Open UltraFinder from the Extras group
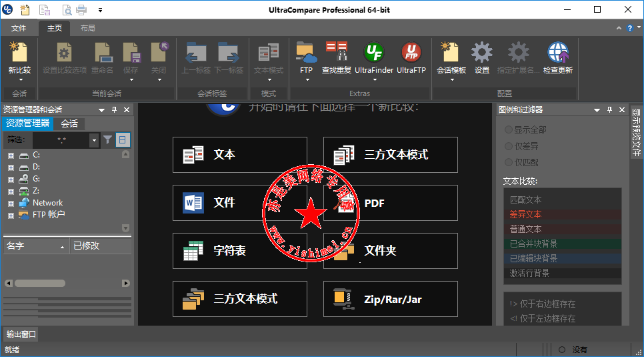Image resolution: width=644 pixels, height=357 pixels. coord(374,52)
